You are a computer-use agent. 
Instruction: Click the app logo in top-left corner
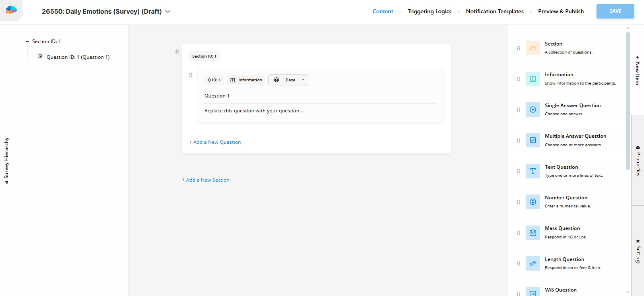tap(11, 10)
